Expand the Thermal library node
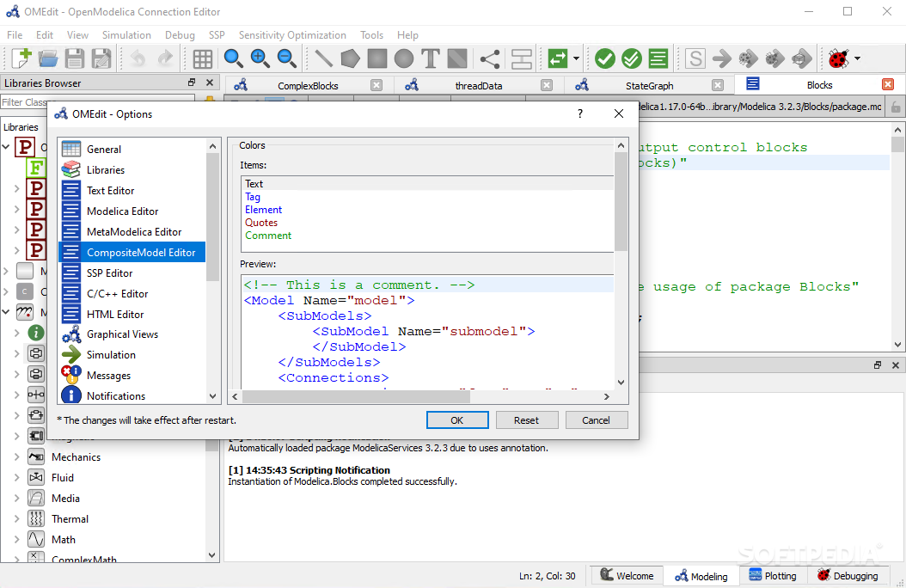This screenshot has height=588, width=906. [x=16, y=518]
